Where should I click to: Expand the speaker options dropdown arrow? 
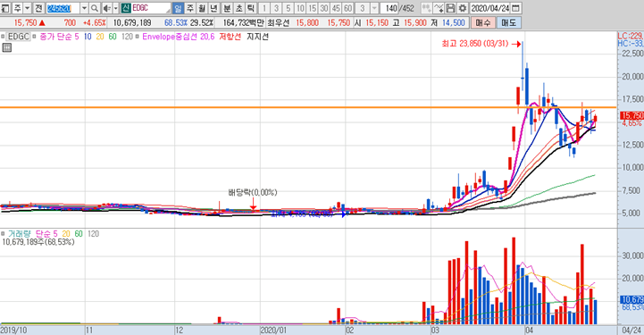(116, 8)
